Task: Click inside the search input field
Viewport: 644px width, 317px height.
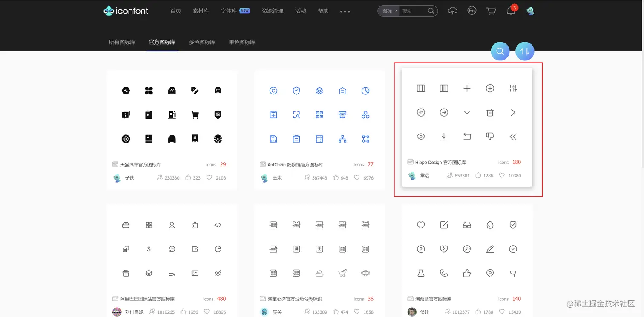Action: [411, 11]
